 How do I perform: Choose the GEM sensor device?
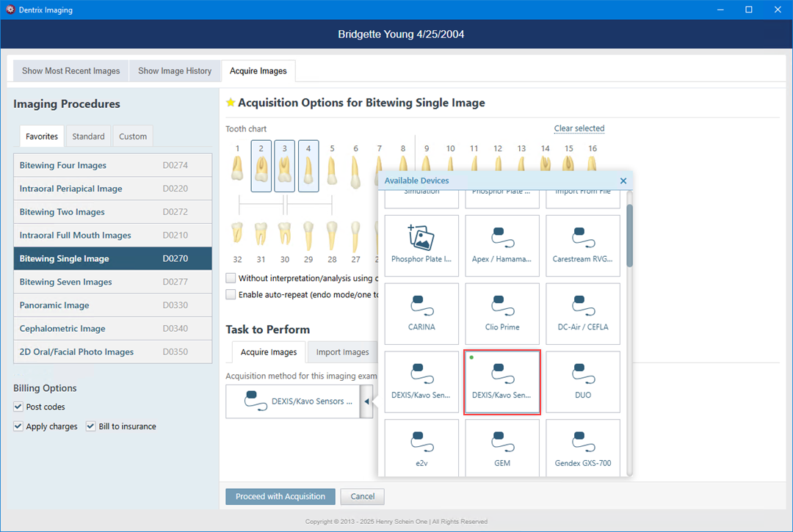(x=501, y=448)
